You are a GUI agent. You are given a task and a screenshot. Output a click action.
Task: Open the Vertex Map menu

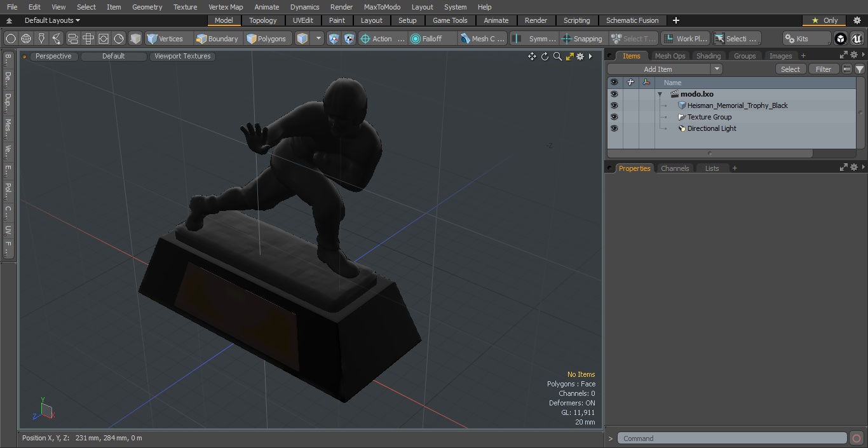click(226, 7)
